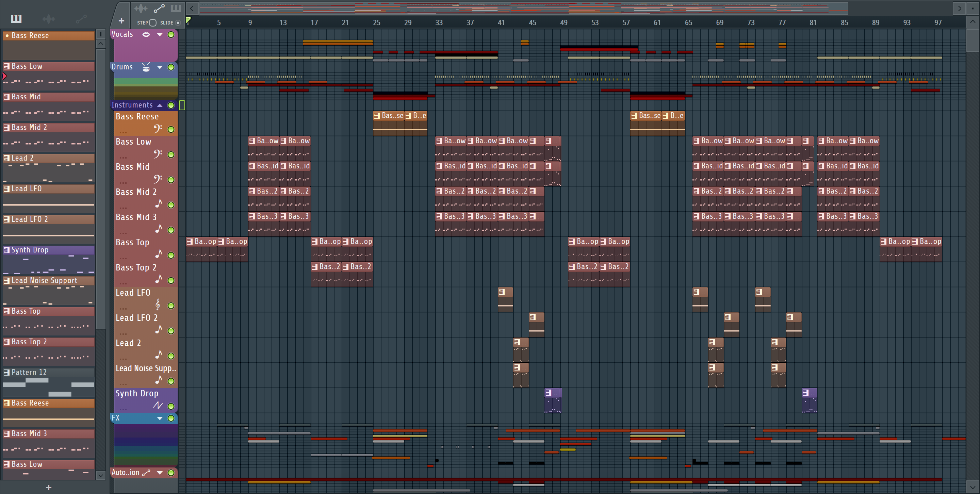The width and height of the screenshot is (980, 494).
Task: Mute the Bass Reese track
Action: (171, 129)
